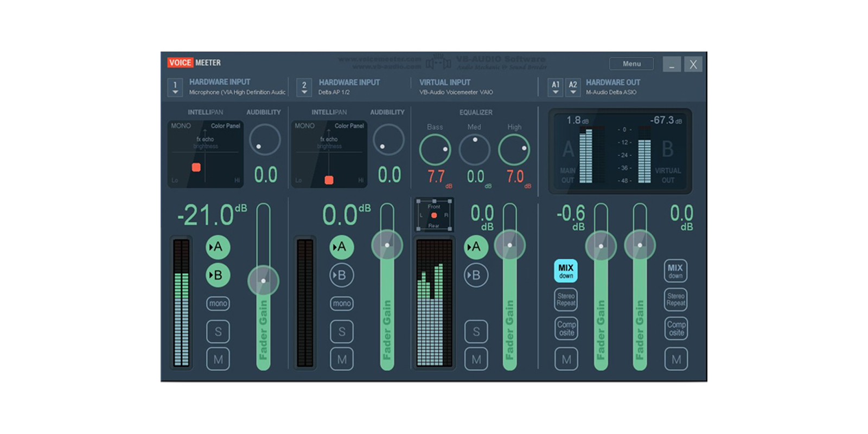Screen dimensions: 868x434
Task: Click Hardware Input 2 fader gain knob
Action: tap(387, 245)
